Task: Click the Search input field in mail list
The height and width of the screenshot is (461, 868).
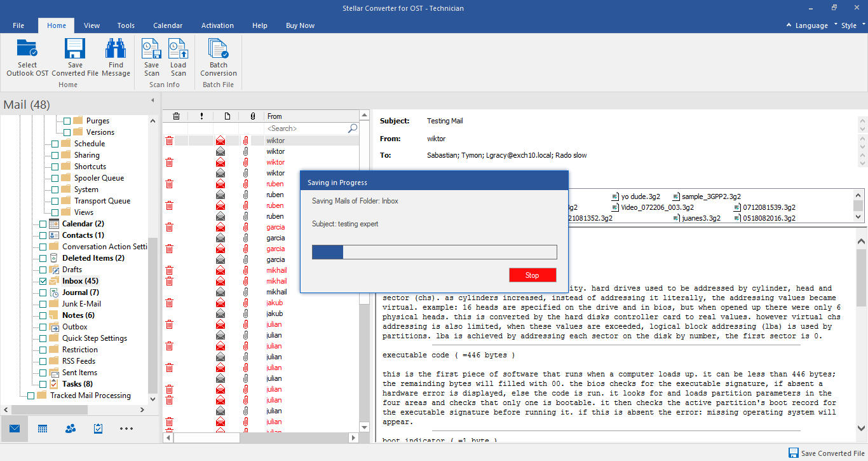Action: pos(306,128)
